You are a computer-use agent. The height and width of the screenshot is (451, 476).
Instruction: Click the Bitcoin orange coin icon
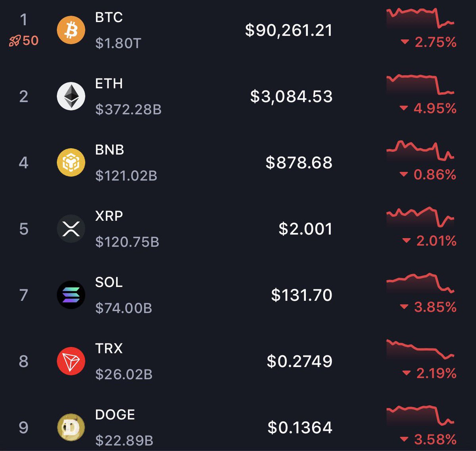71,30
